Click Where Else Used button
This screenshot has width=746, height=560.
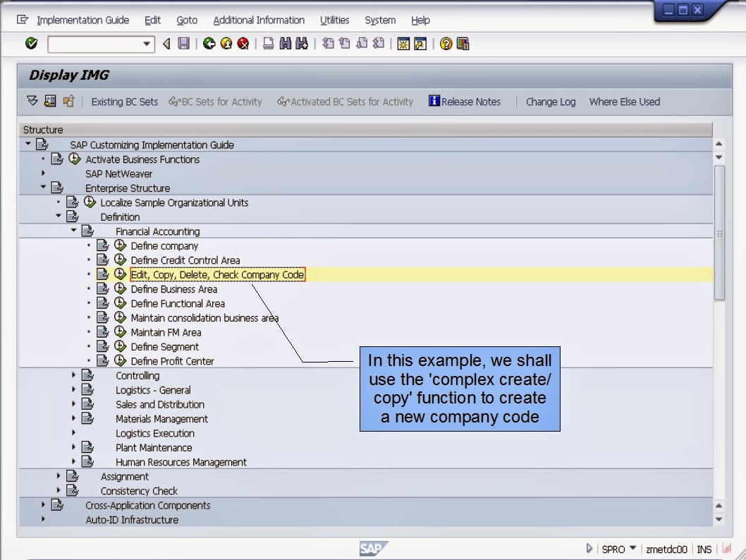pyautogui.click(x=625, y=102)
